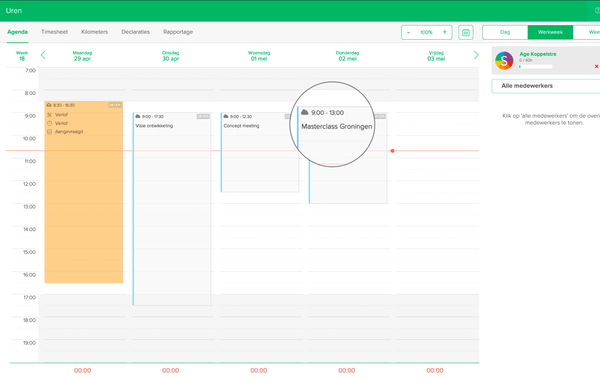Click the 08:00h badge on Monday's event
Viewport: 600px width, 378px height.
pyautogui.click(x=115, y=105)
